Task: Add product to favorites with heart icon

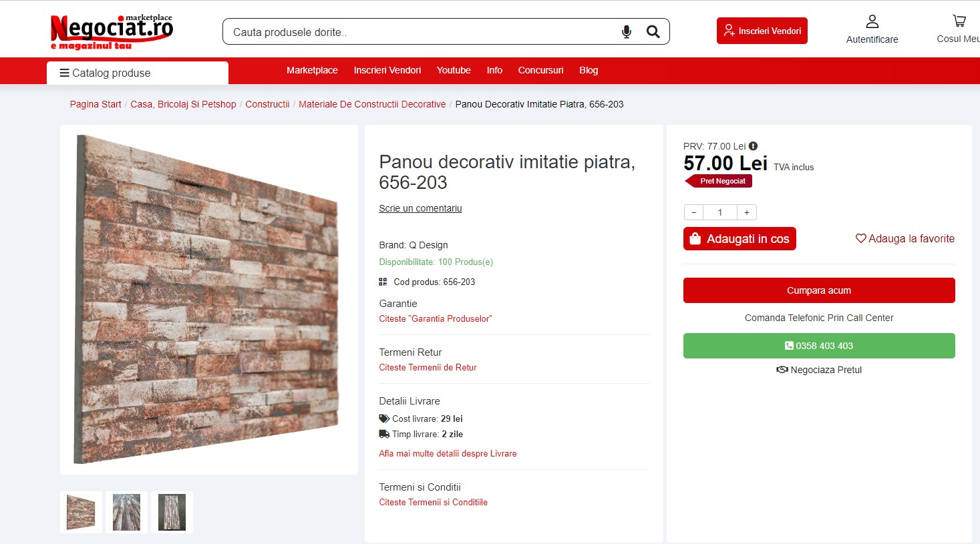Action: coord(905,239)
